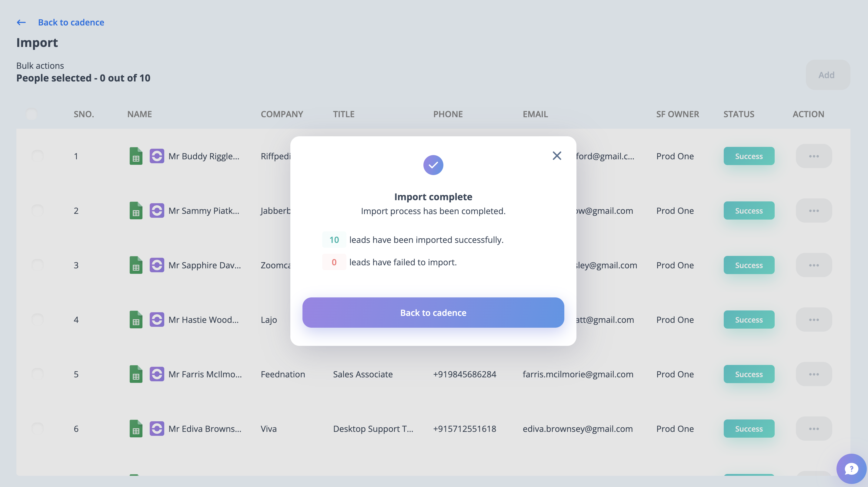Click the sheets icon for Mr Hastie Wood

coord(136,320)
